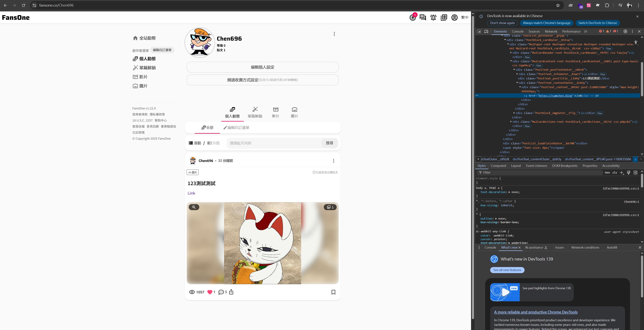644x330 pixels.
Task: Click the new style rule plus icon
Action: coord(622,173)
